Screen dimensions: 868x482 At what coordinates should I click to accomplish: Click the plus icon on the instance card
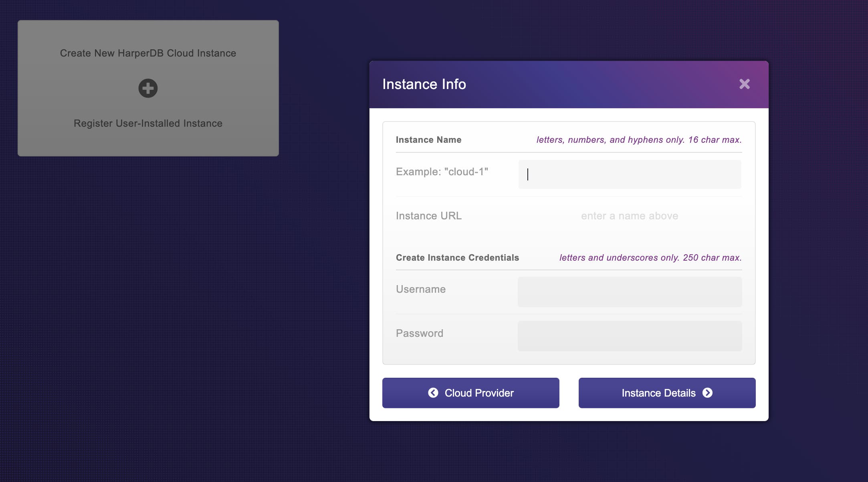coord(148,88)
